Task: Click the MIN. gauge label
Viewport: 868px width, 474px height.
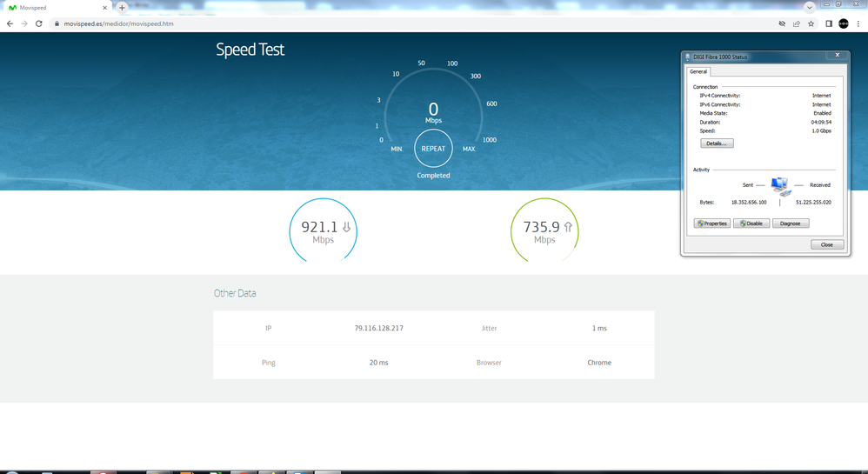Action: point(397,150)
